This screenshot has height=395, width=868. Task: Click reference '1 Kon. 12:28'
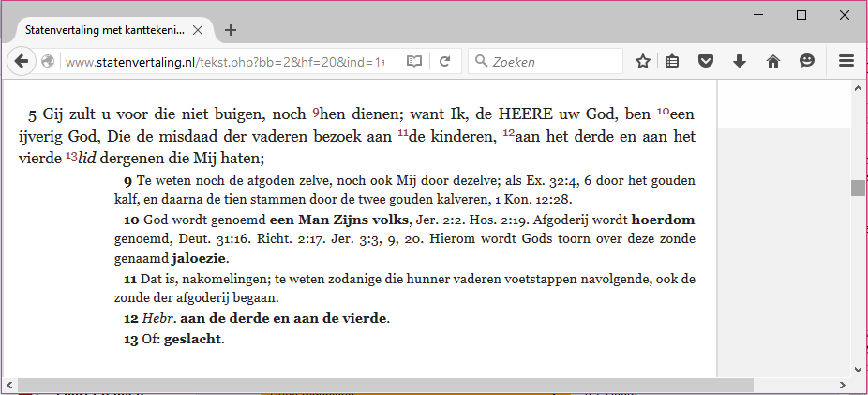coord(533,198)
